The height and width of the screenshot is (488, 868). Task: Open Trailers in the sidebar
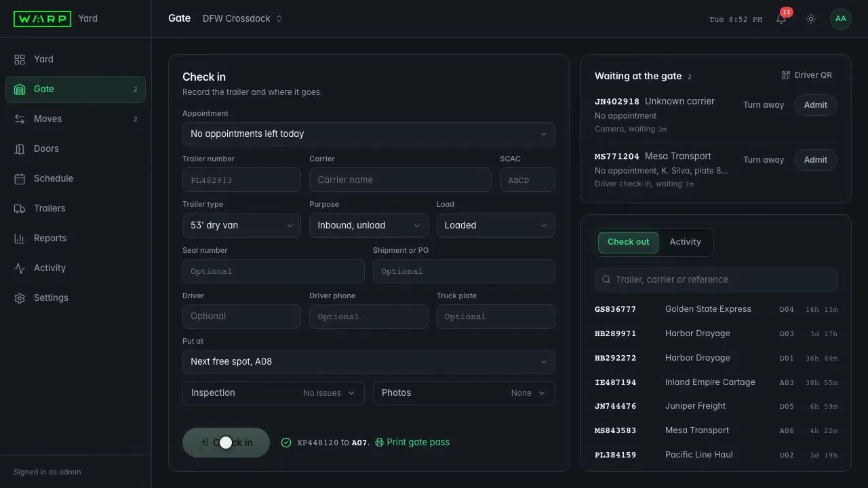(75, 208)
